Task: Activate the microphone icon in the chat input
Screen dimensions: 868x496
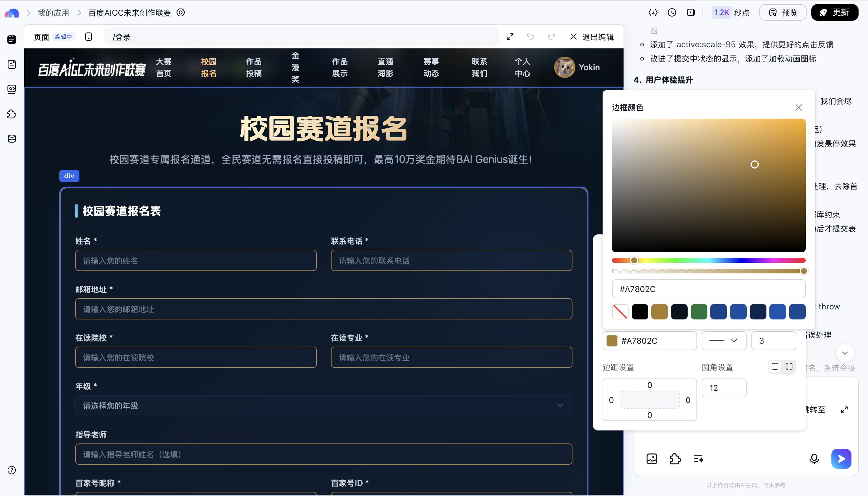Action: [814, 459]
